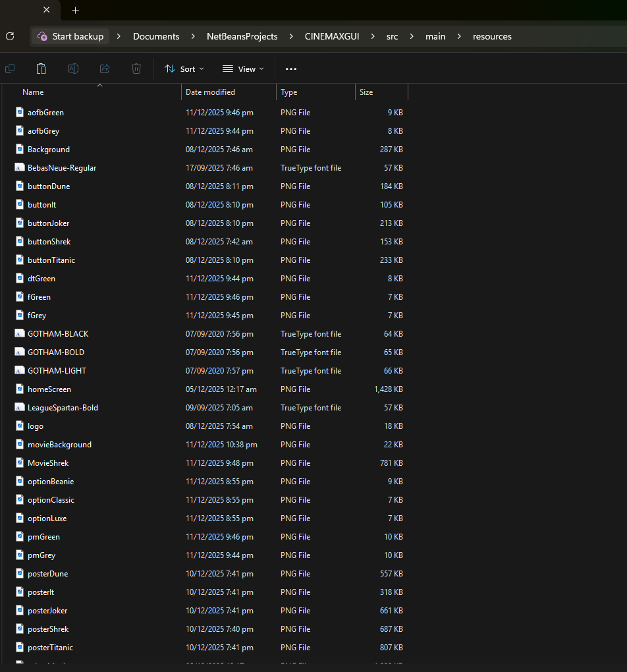
Task: Click the Share icon in toolbar
Action: tap(105, 69)
